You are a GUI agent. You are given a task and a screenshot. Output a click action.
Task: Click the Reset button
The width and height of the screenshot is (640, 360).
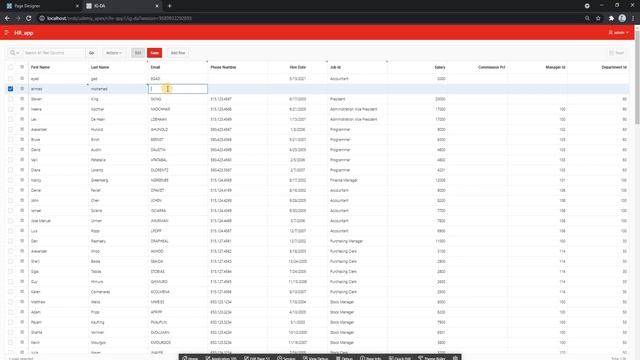click(617, 53)
